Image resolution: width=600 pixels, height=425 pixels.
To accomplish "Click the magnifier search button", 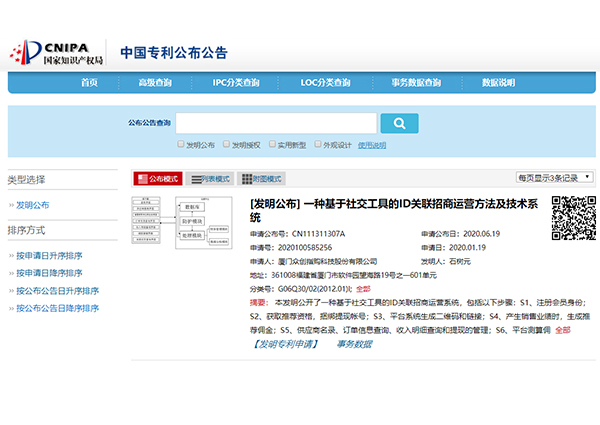I will click(x=399, y=123).
